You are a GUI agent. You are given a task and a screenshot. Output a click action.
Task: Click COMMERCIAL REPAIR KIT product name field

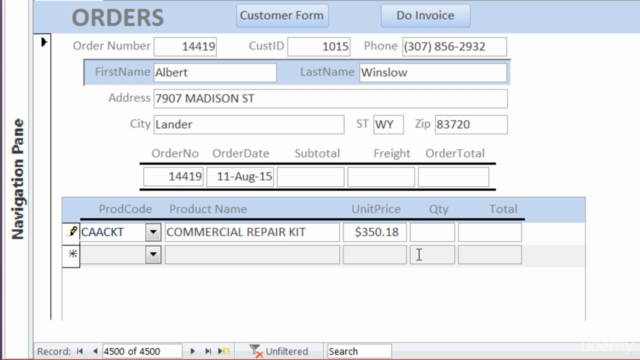coord(252,232)
